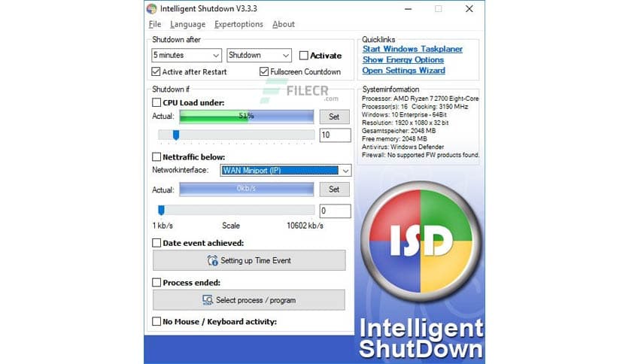Click the 'Processor: AMD Ryzen 7 2700' line
The width and height of the screenshot is (629, 364).
pos(420,99)
